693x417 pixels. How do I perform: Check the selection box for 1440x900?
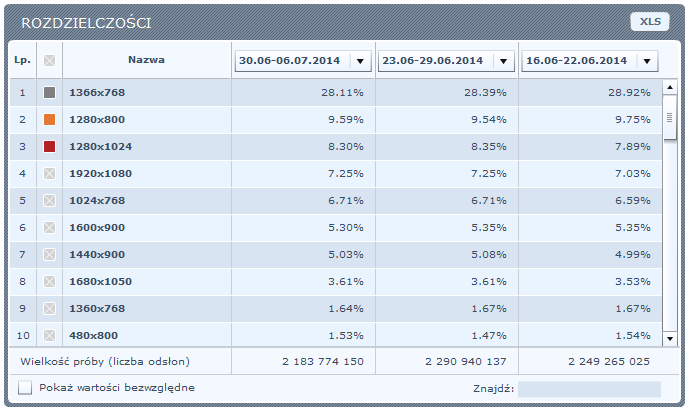coord(50,254)
